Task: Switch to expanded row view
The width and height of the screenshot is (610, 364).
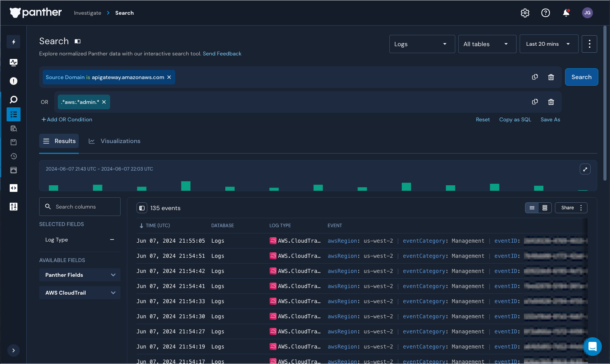Action: point(545,208)
